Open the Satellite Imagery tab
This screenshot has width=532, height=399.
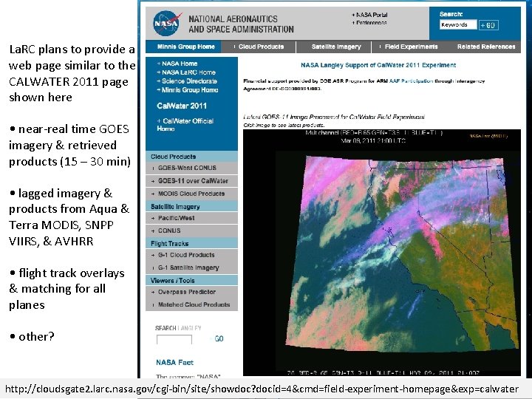(x=335, y=47)
